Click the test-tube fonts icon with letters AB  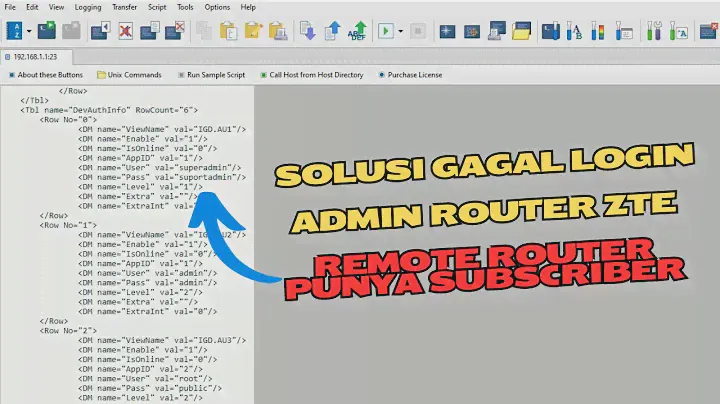[x=574, y=31]
